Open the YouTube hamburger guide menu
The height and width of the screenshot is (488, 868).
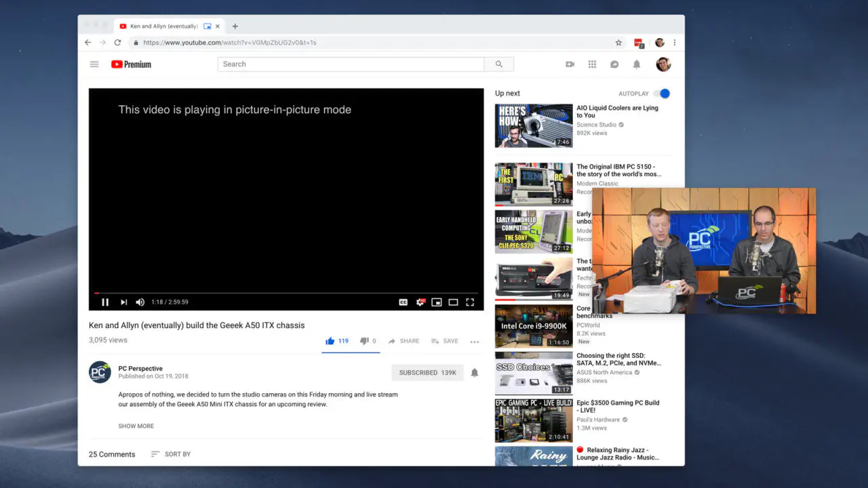(94, 64)
